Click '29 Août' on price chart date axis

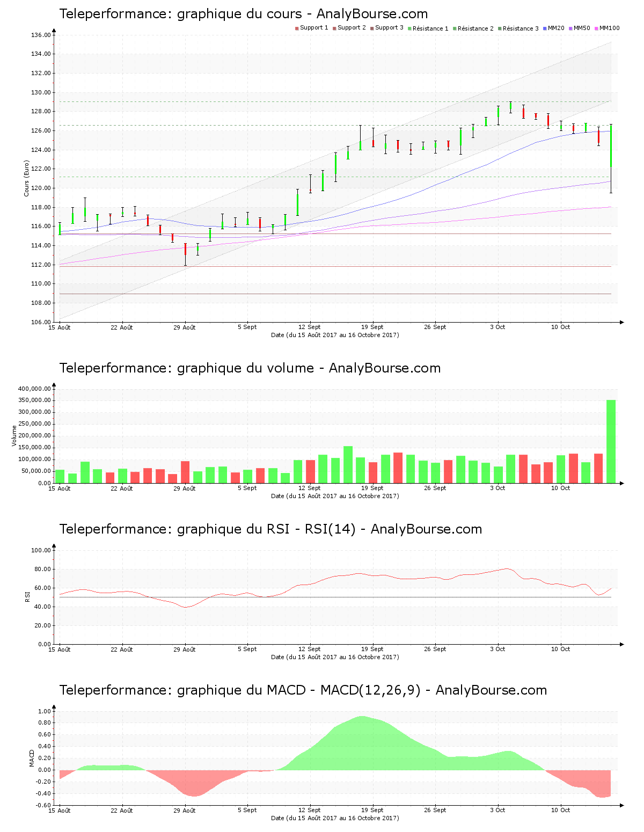(185, 327)
